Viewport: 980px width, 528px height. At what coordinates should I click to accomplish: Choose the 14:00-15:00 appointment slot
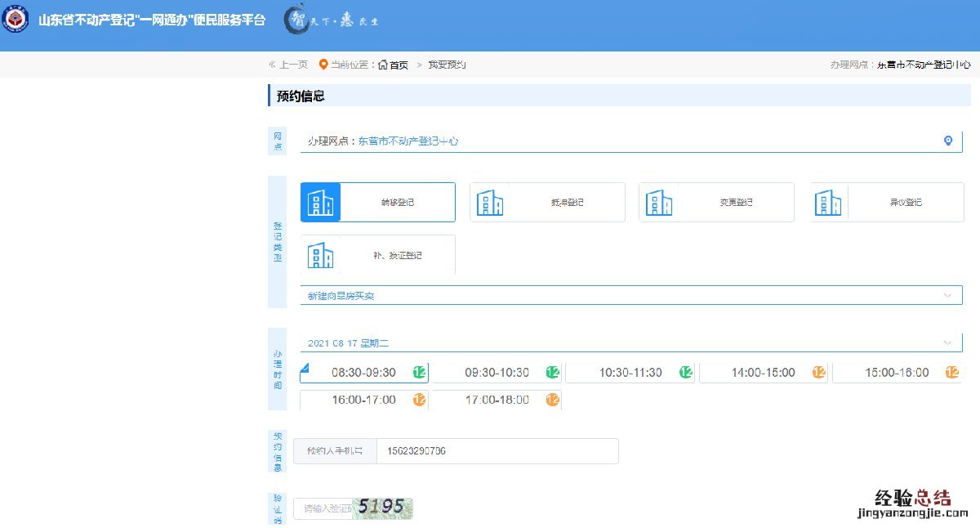tap(763, 373)
